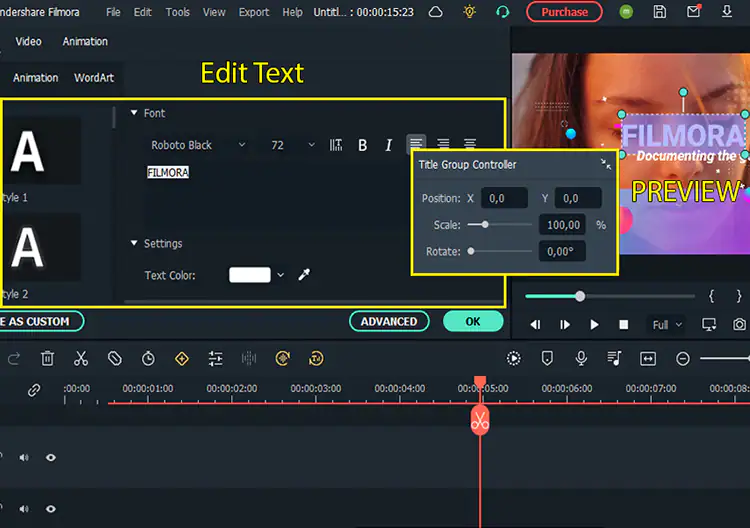750x528 pixels.
Task: Toggle bold formatting
Action: [x=363, y=145]
